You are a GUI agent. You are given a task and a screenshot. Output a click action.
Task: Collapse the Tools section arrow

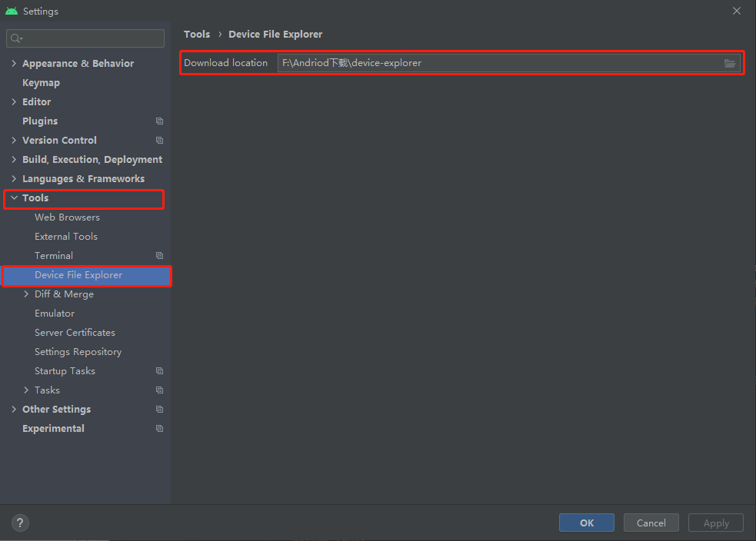point(14,198)
